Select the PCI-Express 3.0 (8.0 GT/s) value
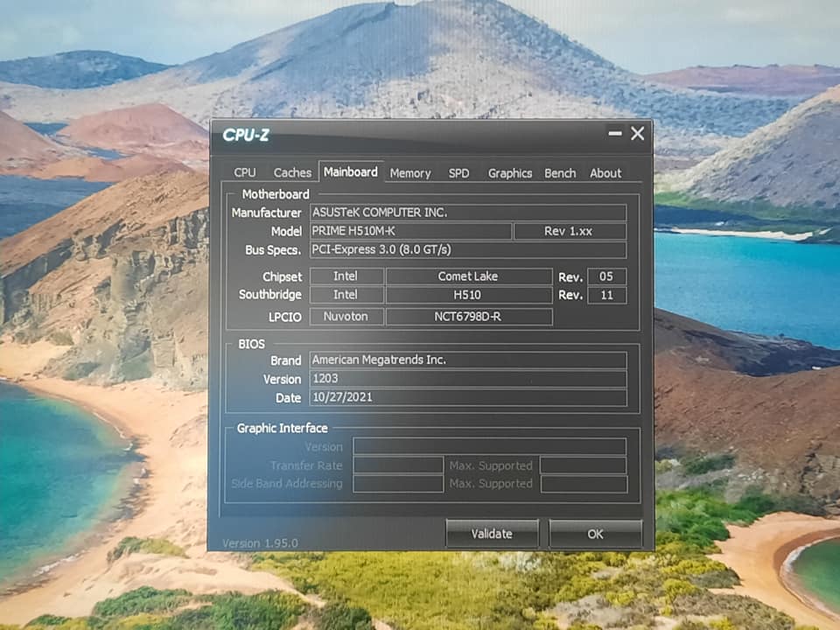 [467, 249]
